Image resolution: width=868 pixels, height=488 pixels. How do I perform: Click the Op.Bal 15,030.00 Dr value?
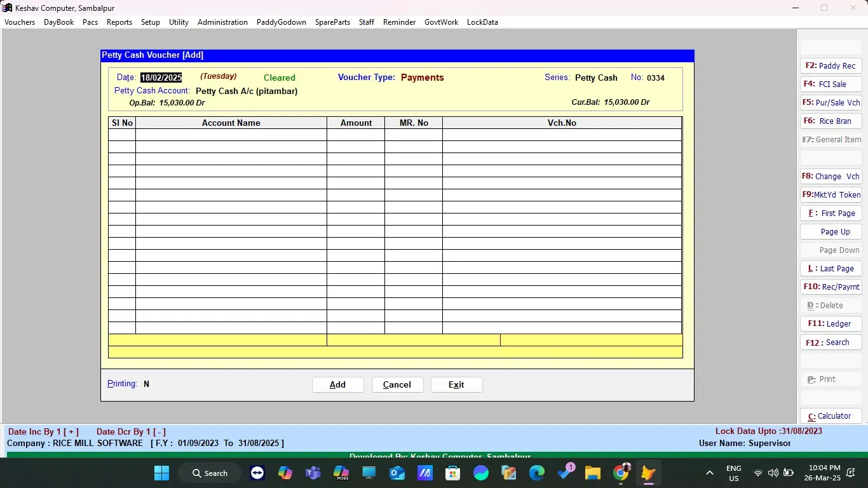[182, 102]
